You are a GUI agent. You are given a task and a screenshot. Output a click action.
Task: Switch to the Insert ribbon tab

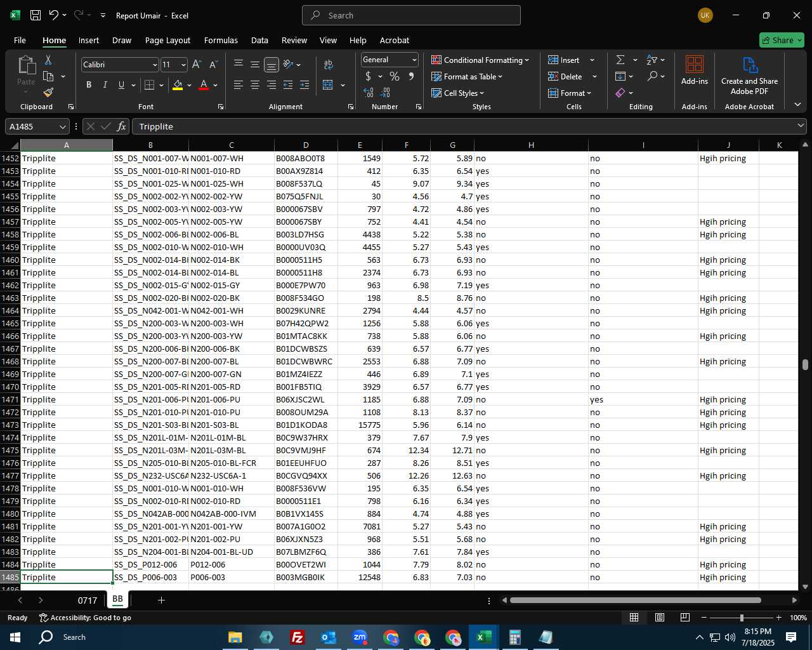(89, 40)
